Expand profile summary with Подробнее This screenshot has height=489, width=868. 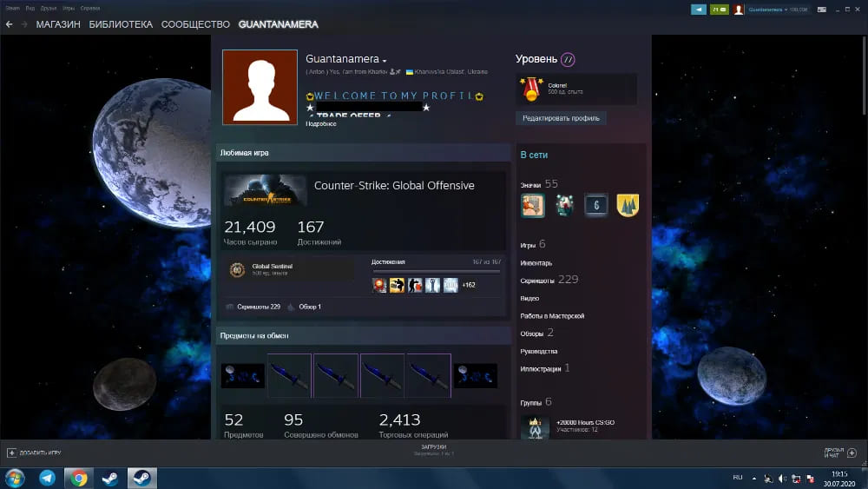coord(321,123)
